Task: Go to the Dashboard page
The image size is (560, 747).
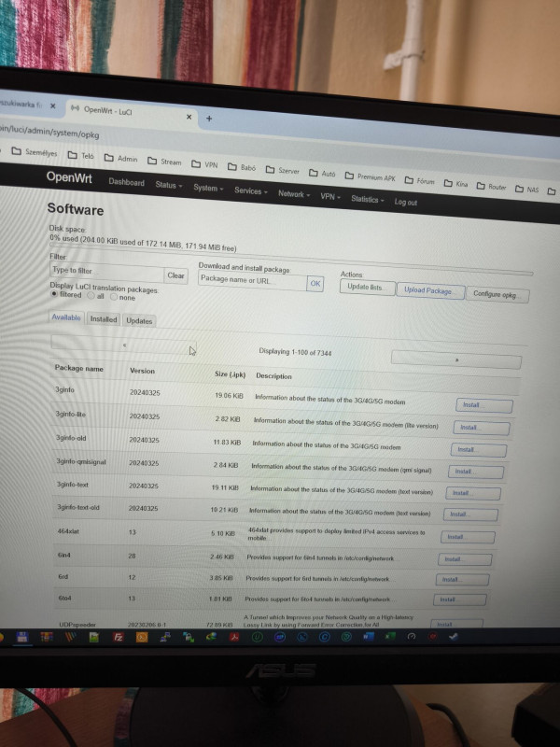Action: click(x=126, y=182)
